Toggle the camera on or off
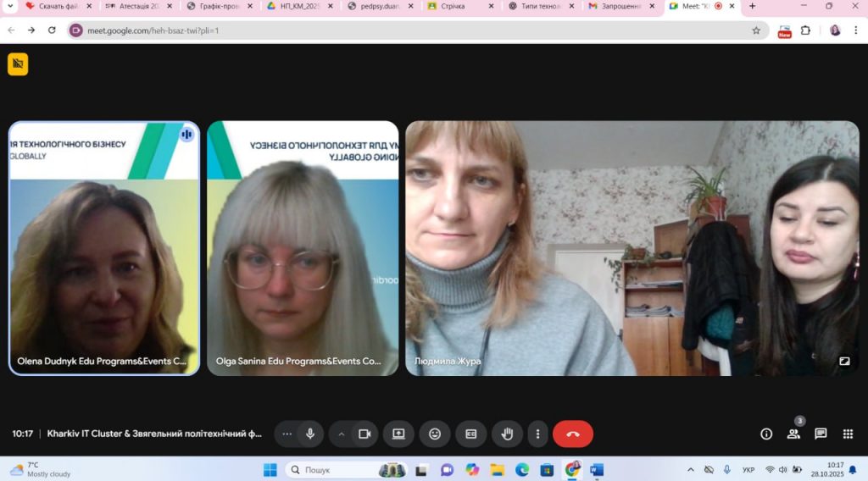Viewport: 868px width, 481px height. coord(364,434)
